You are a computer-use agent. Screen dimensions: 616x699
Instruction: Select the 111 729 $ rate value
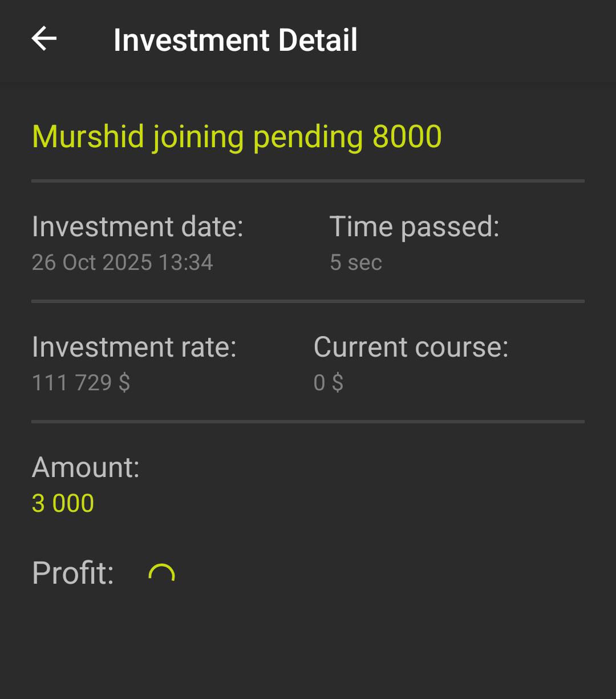point(81,383)
